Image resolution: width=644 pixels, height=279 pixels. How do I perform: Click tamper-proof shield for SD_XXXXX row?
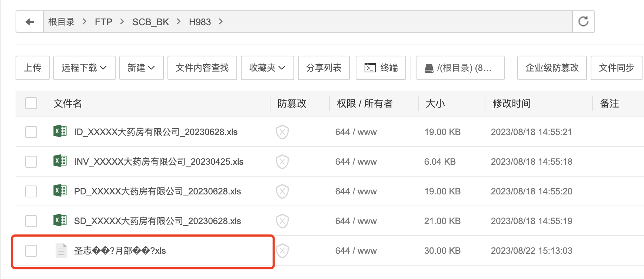[x=282, y=221]
